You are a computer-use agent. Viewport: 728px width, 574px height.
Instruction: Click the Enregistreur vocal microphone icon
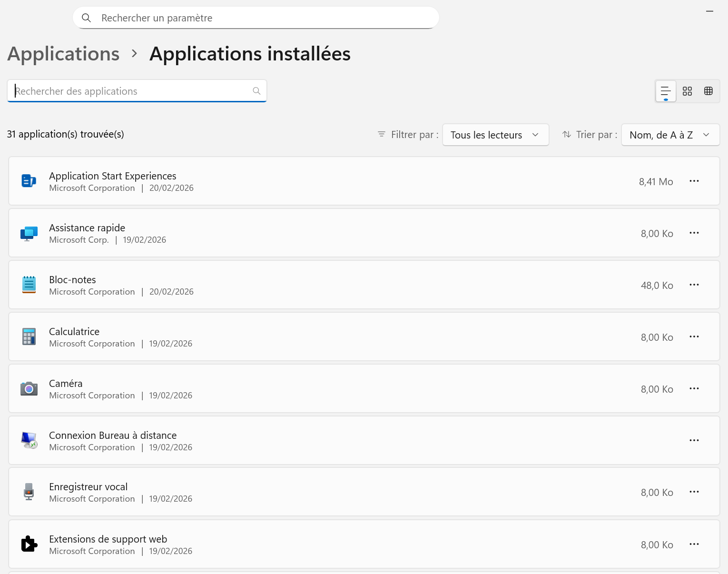pyautogui.click(x=29, y=492)
